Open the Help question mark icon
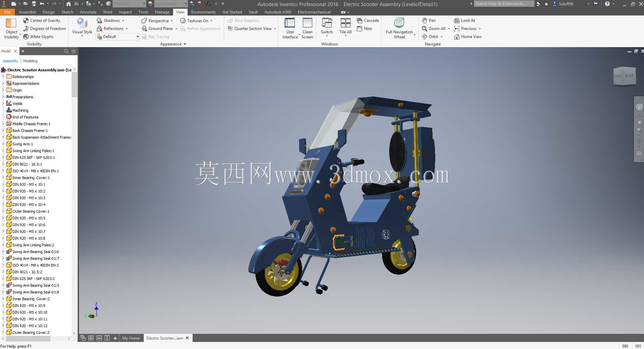The height and width of the screenshot is (349, 644). [607, 4]
